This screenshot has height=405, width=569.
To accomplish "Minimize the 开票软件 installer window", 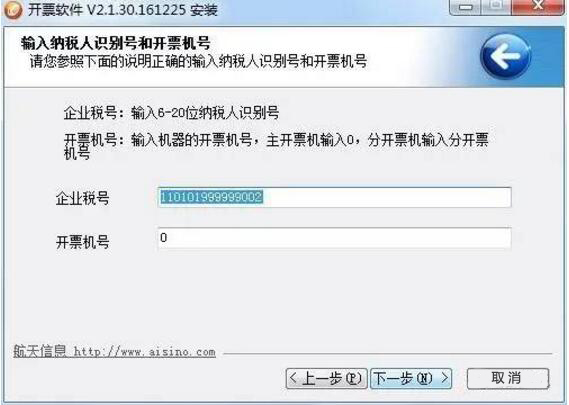I will (x=466, y=6).
